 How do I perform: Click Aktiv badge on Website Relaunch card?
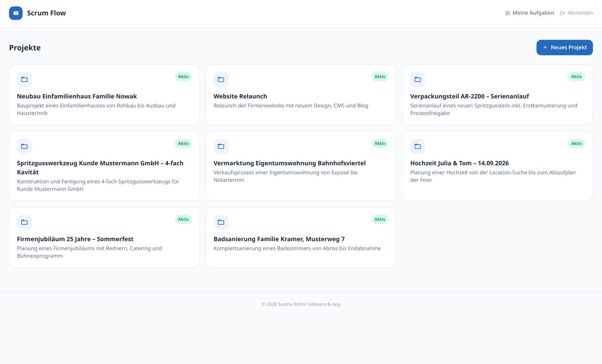pos(380,76)
